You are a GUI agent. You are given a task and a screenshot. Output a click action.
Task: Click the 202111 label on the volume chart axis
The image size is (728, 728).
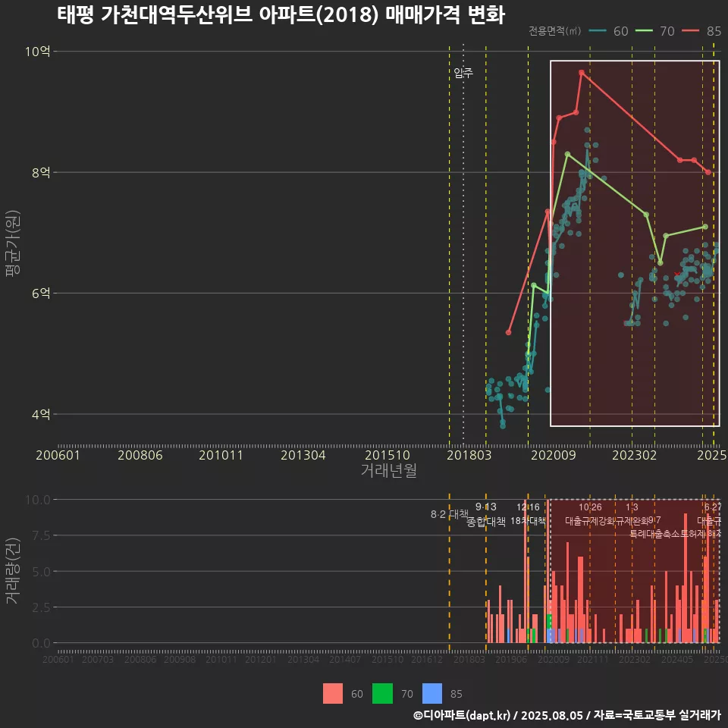point(592,659)
